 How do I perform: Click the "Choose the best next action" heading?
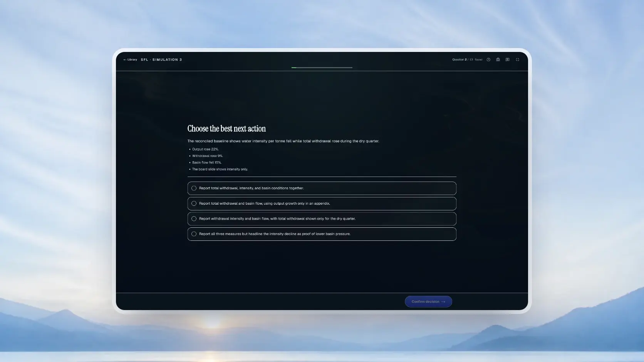point(226,128)
